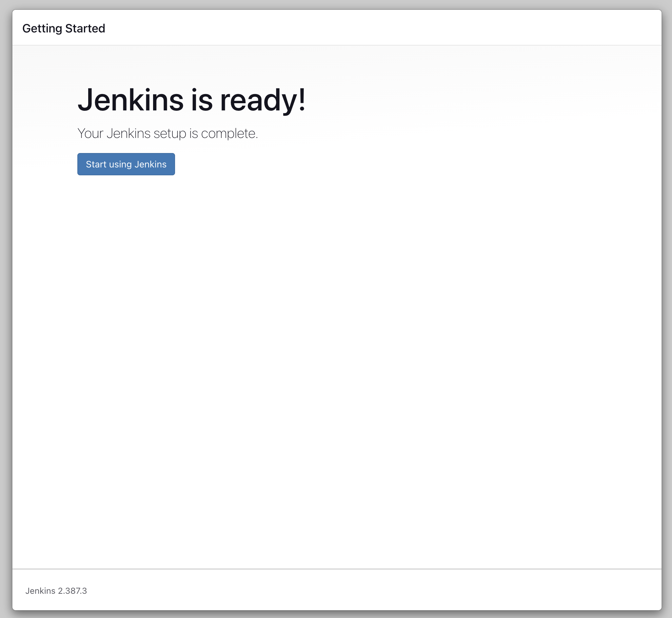Click the word Jenkins in the footer
Viewport: 672px width, 618px height.
[40, 591]
